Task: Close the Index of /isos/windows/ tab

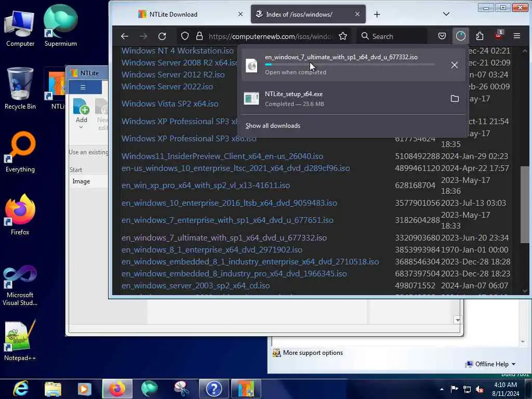Action: pyautogui.click(x=357, y=14)
